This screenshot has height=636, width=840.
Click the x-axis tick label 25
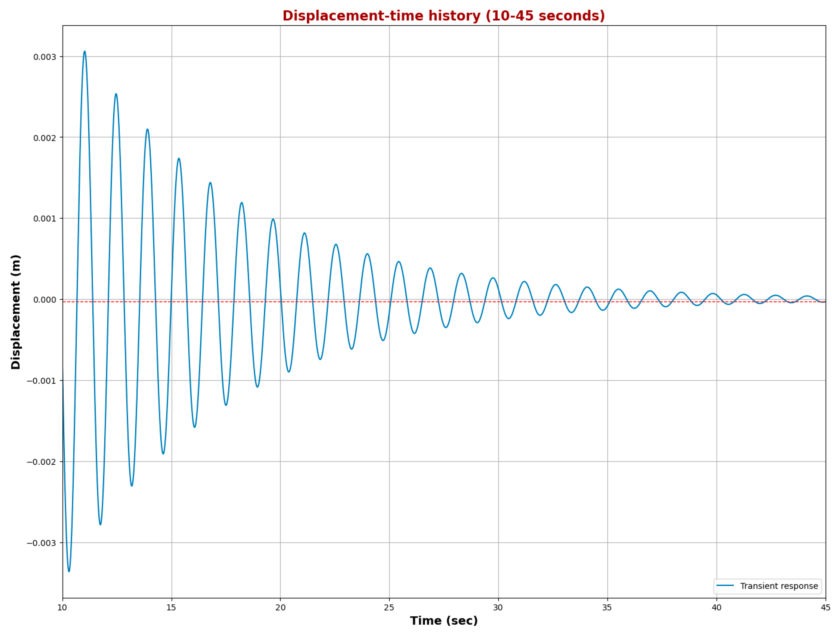point(389,608)
